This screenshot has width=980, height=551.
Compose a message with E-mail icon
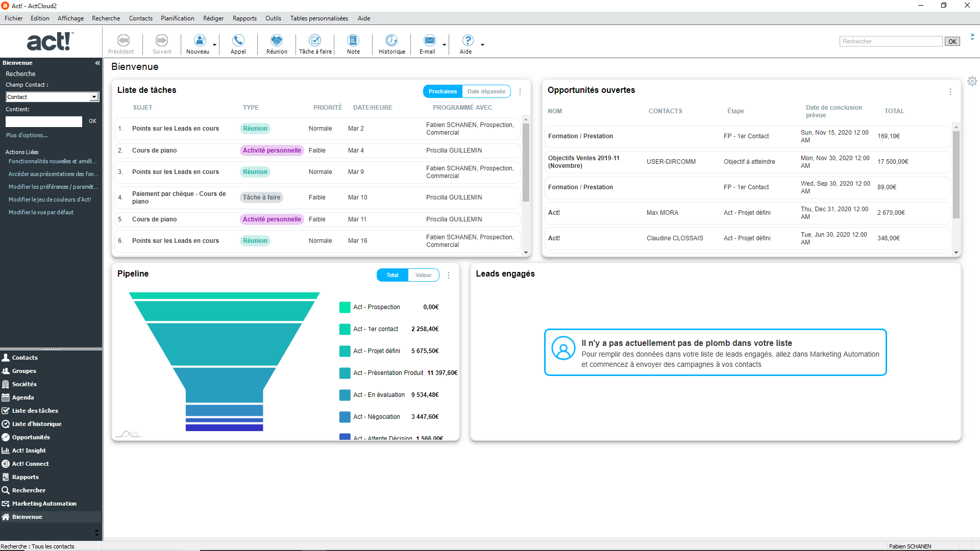[430, 40]
